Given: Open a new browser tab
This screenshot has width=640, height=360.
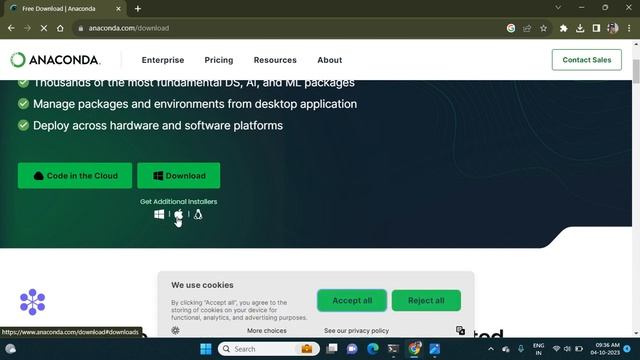Looking at the screenshot, I should click(138, 9).
